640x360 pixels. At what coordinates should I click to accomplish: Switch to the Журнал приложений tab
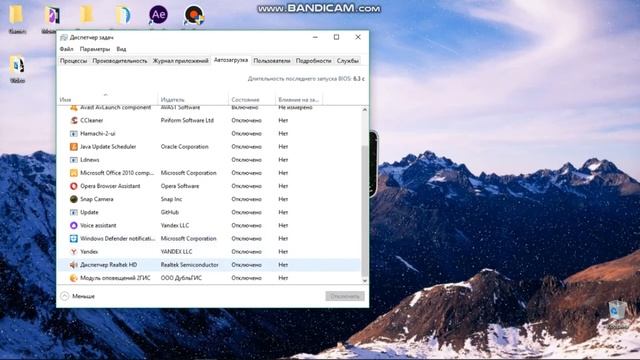pyautogui.click(x=180, y=61)
